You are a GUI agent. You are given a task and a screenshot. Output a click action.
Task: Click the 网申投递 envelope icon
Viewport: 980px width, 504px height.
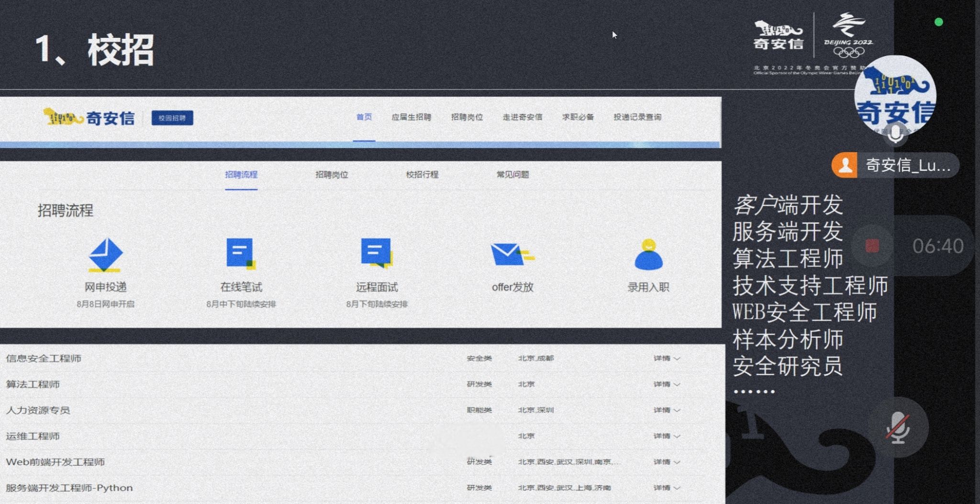(106, 255)
